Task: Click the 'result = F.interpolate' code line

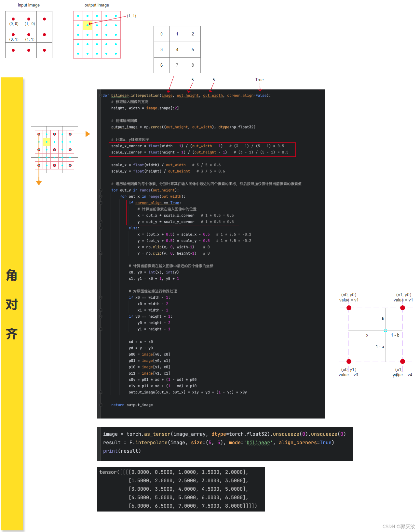Action: (219, 443)
